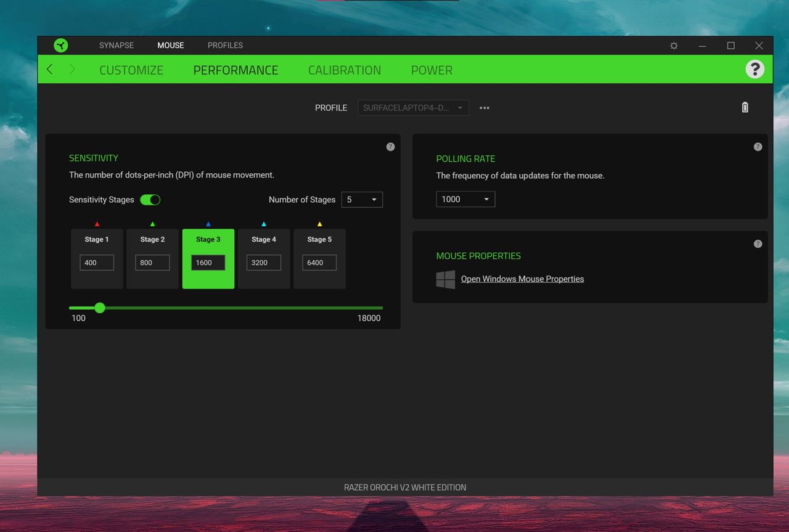Click the Stage 2 DPI field 800

tap(152, 263)
